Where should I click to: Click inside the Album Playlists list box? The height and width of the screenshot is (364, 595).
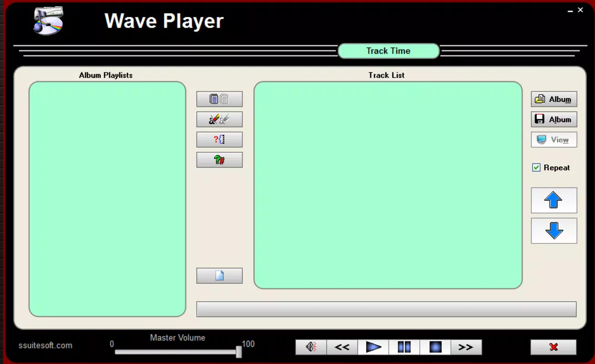[108, 199]
